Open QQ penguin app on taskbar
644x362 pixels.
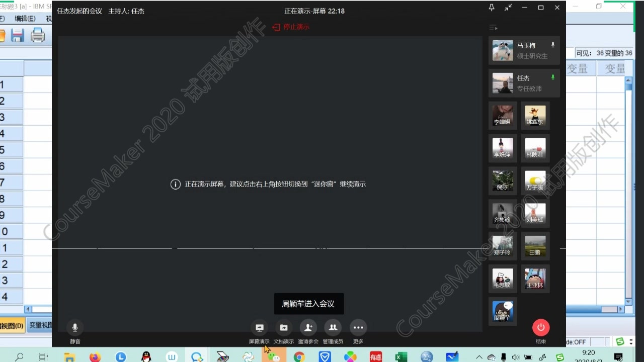coord(146,356)
